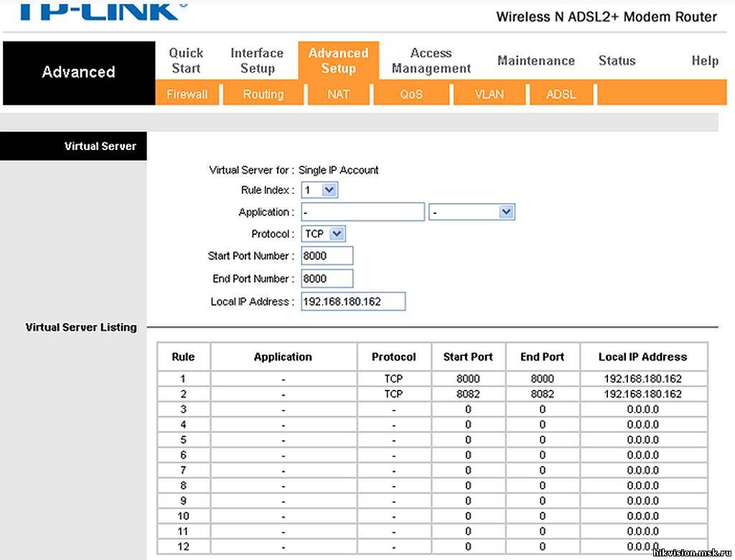Open the Routing submenu
This screenshot has height=560, width=735.
tap(263, 94)
